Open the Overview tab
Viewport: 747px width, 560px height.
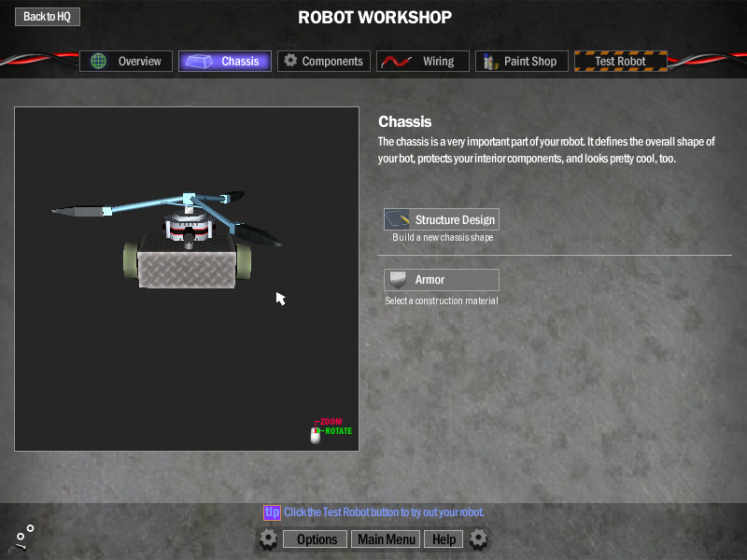126,61
